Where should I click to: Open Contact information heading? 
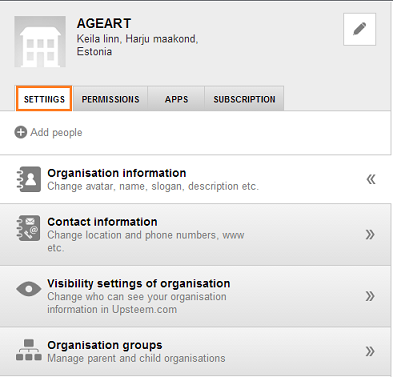pyautogui.click(x=102, y=222)
